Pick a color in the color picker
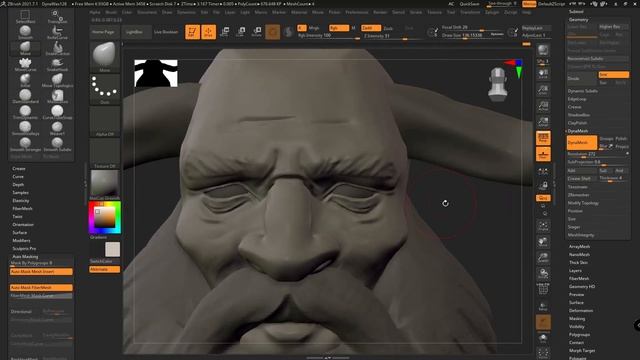The image size is (640, 360). pos(104,218)
